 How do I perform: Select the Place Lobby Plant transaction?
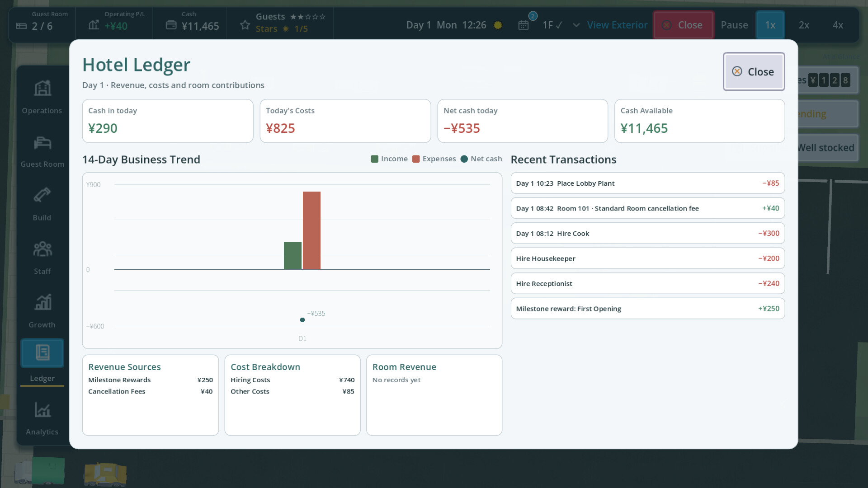click(x=647, y=183)
